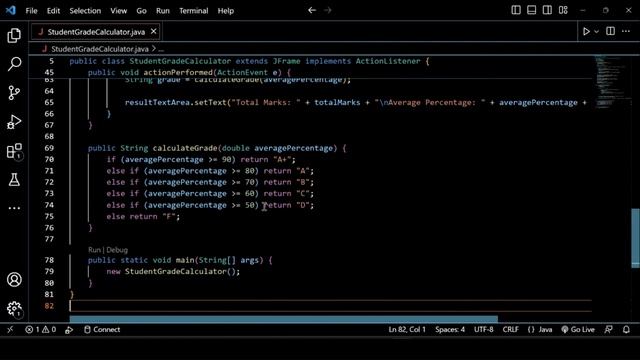Start Go Live server
Viewport: 640px width, 360px height.
pos(578,329)
